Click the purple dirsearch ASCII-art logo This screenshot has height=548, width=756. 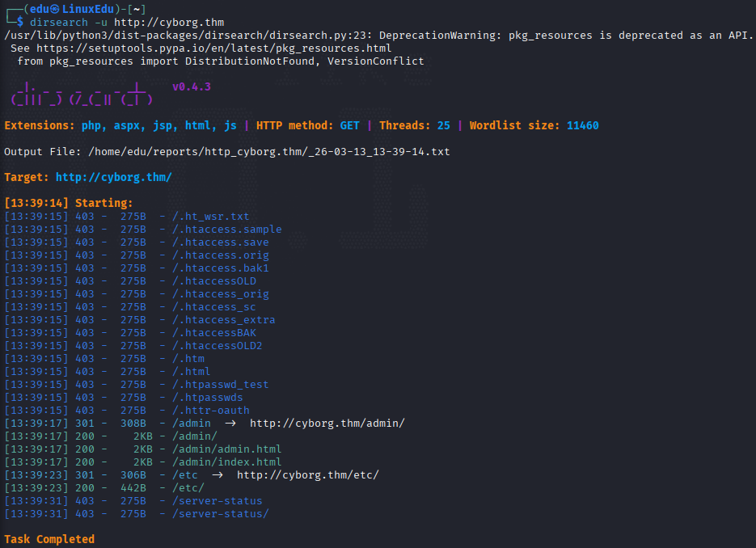click(82, 94)
